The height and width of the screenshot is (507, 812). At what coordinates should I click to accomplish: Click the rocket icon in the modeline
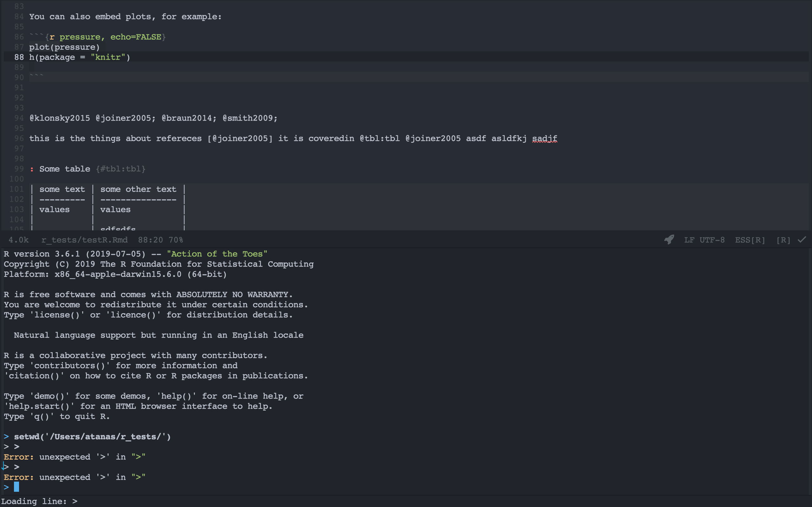(x=669, y=240)
